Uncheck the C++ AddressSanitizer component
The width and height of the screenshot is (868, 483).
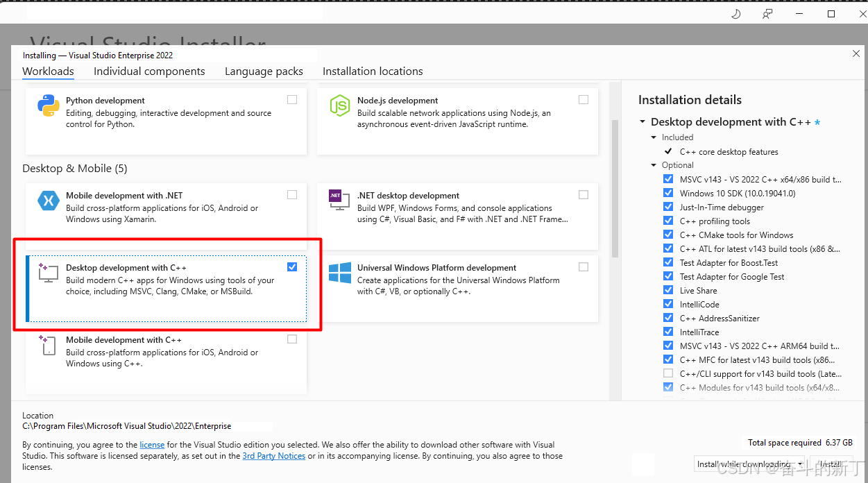click(668, 318)
